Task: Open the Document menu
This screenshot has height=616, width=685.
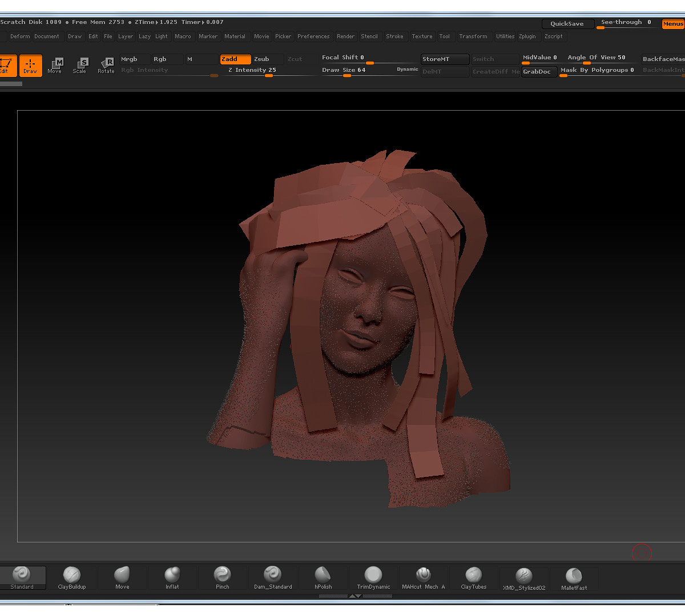Action: pos(47,37)
